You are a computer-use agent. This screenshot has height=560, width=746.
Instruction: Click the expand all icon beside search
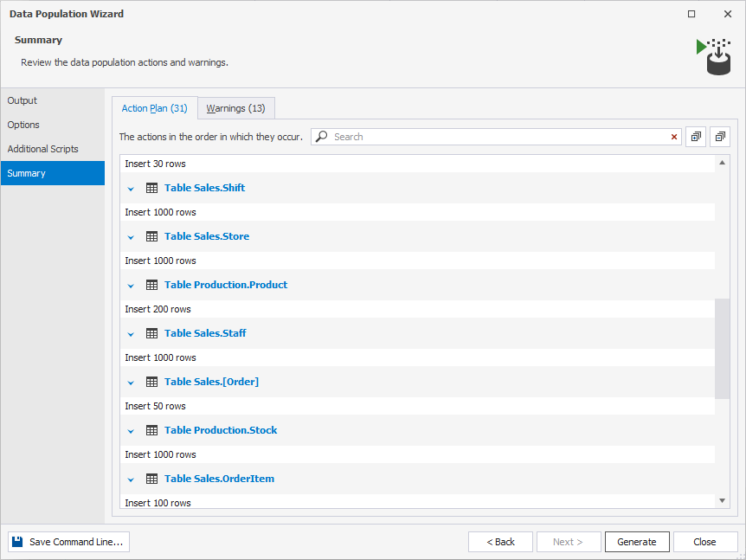pos(696,137)
